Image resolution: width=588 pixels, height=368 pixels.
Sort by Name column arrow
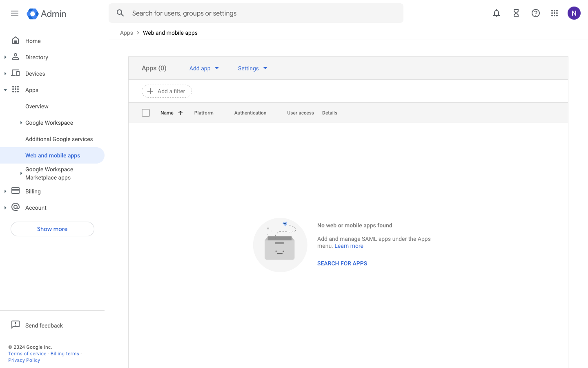(180, 113)
